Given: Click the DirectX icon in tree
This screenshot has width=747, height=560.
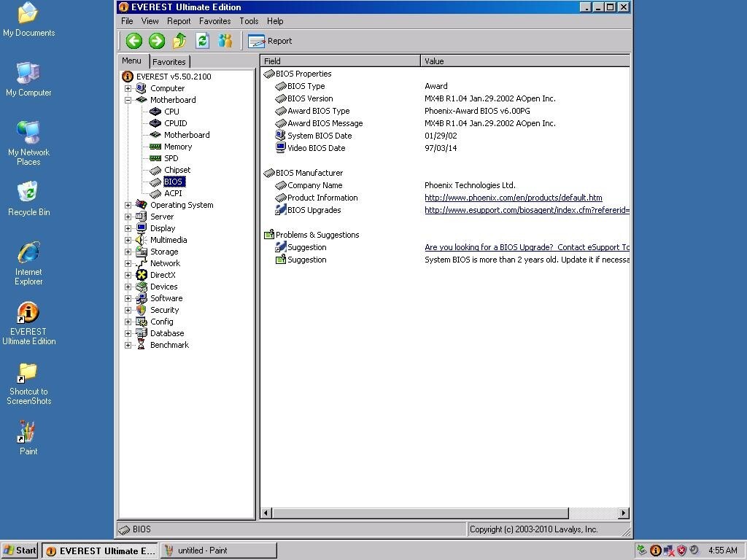Looking at the screenshot, I should tap(142, 275).
